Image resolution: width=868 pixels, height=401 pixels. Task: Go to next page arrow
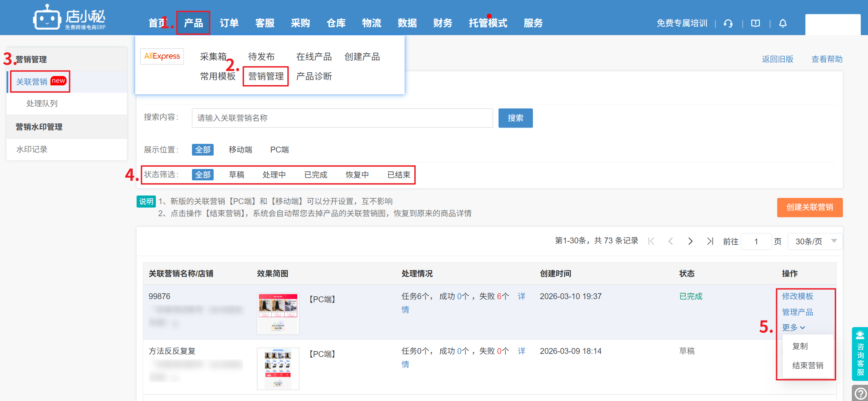click(690, 241)
